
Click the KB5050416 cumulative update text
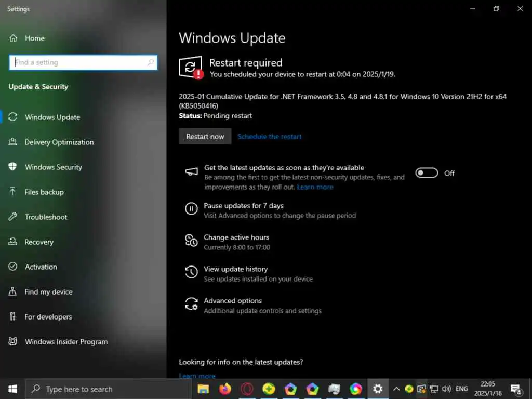pyautogui.click(x=343, y=101)
